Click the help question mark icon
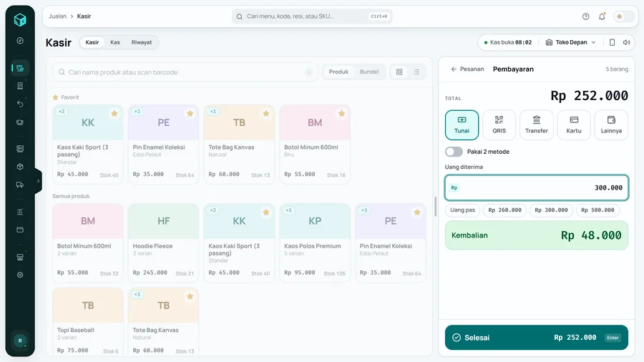The width and height of the screenshot is (644, 362). click(585, 16)
